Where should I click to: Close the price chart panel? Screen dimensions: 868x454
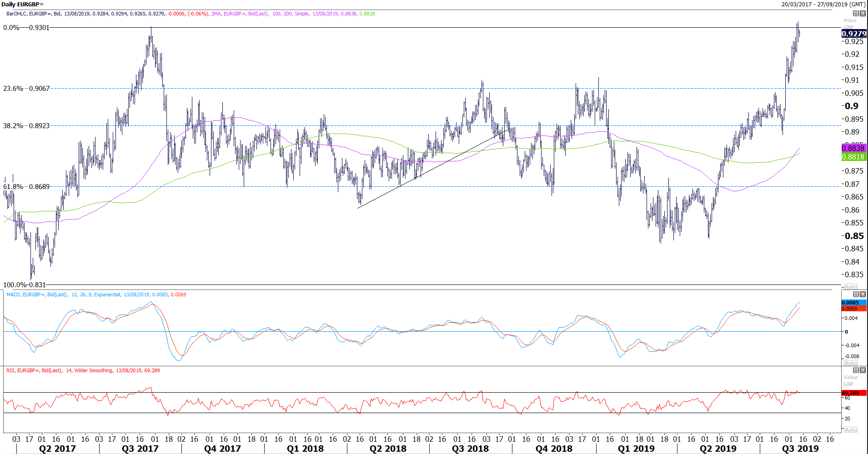point(863,14)
